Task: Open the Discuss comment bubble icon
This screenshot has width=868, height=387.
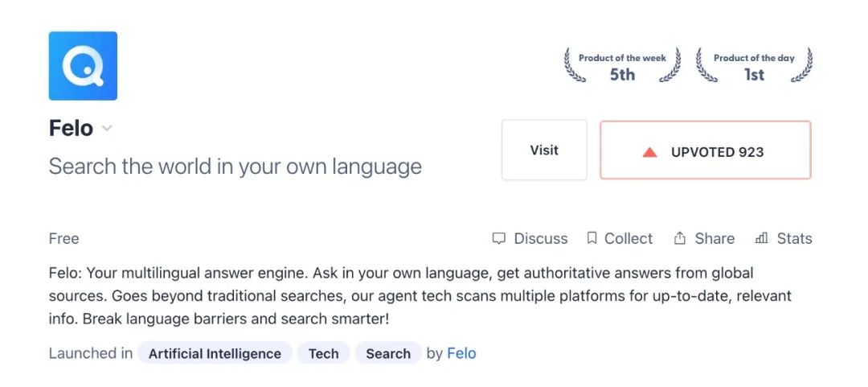Action: [x=499, y=238]
